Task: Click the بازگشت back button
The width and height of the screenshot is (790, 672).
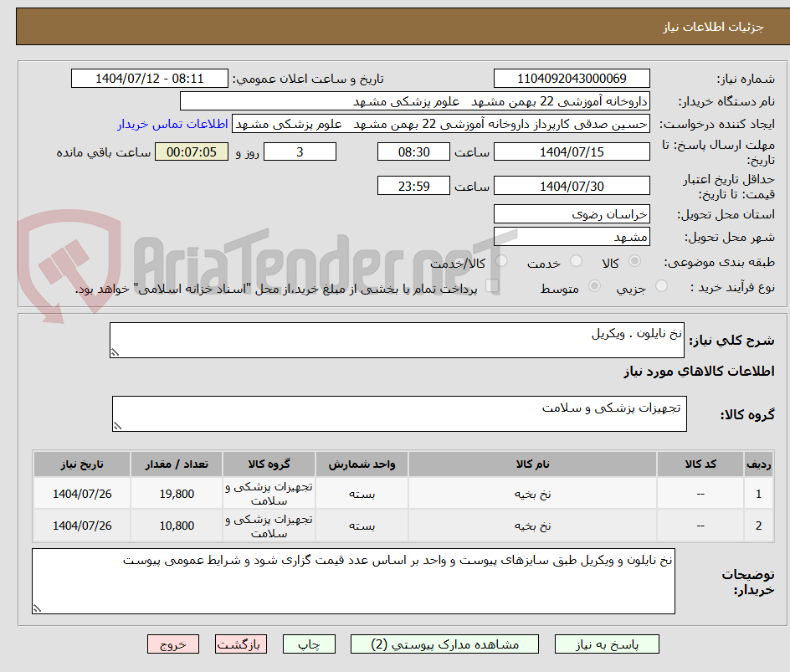Action: [240, 644]
